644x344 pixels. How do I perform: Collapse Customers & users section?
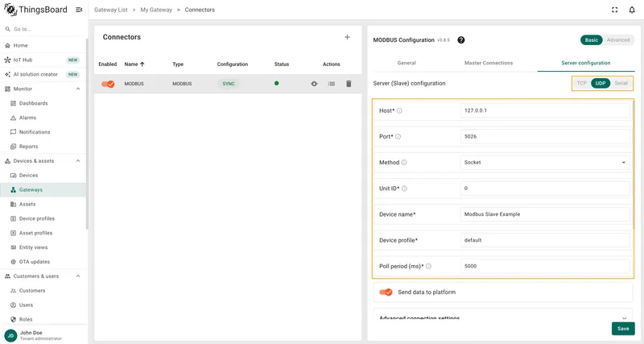[78, 276]
